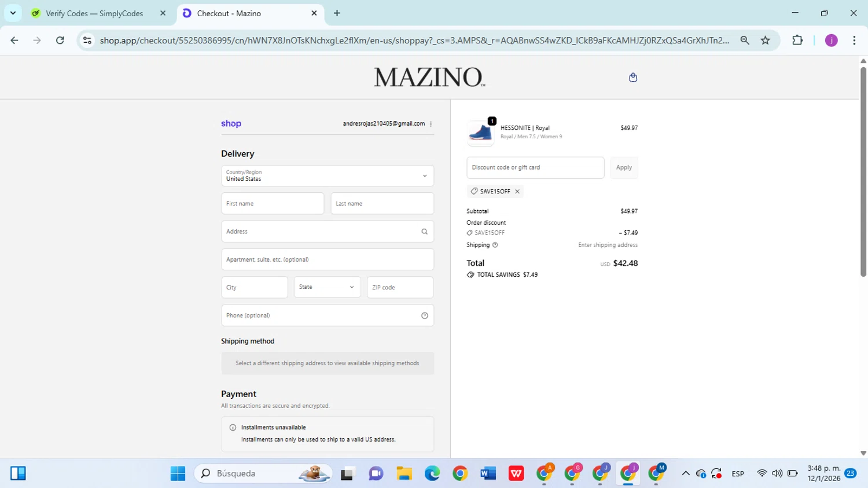This screenshot has width=868, height=488.
Task: Click the Last name field
Action: (382, 204)
